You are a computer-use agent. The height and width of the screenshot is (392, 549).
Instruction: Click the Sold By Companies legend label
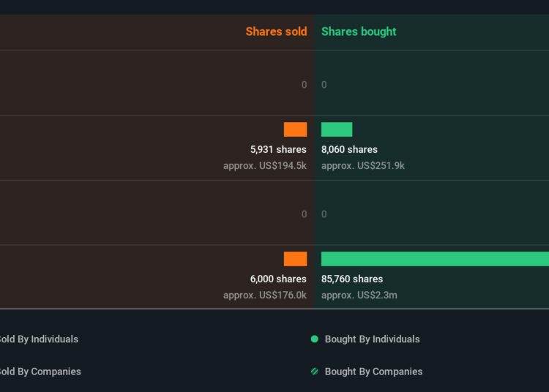click(40, 372)
